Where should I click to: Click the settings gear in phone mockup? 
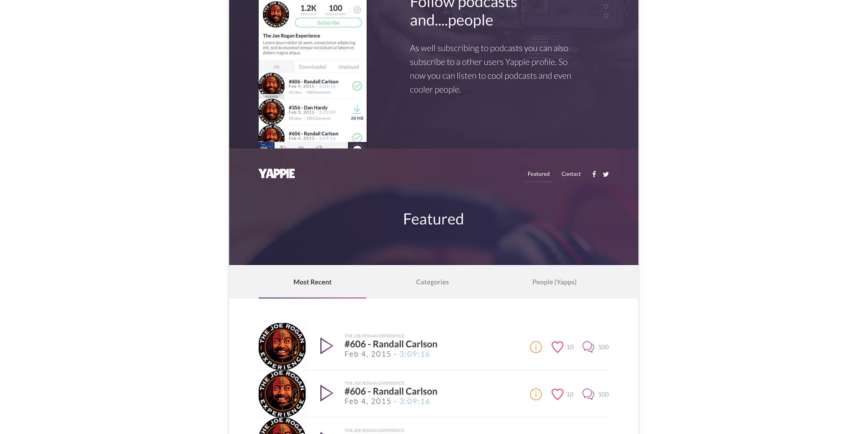[357, 10]
